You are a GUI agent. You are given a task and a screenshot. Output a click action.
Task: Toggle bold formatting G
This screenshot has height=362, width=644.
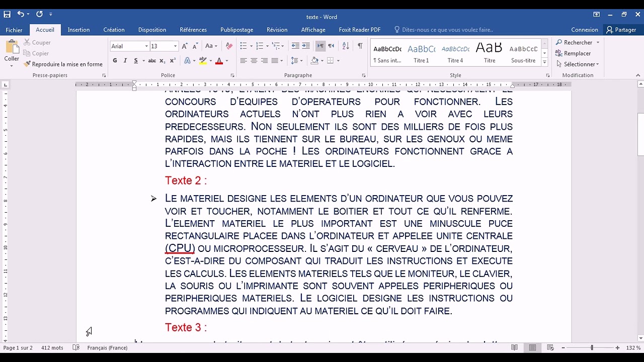click(x=115, y=61)
